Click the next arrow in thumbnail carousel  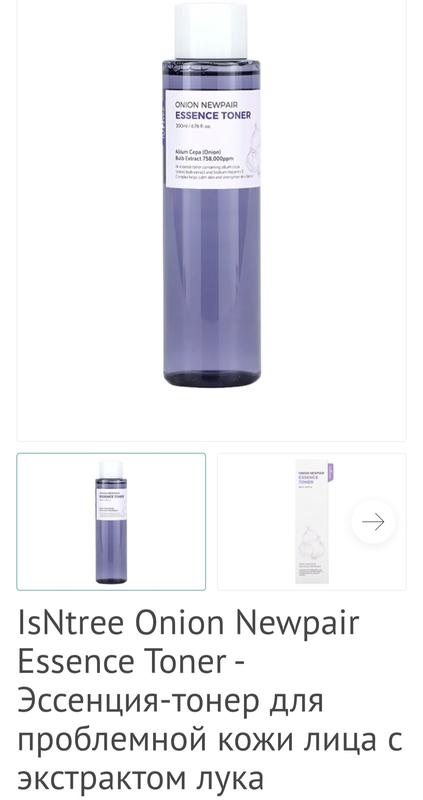coord(373,521)
